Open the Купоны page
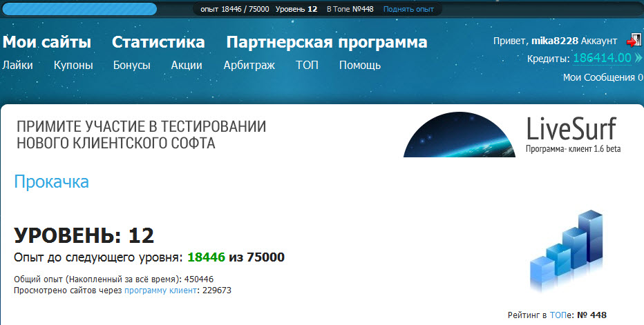 pyautogui.click(x=73, y=66)
